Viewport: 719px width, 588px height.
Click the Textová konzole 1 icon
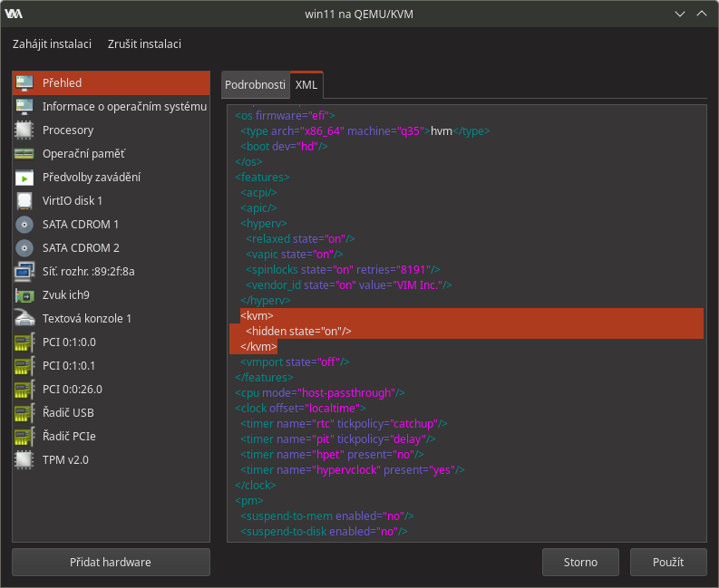pyautogui.click(x=24, y=319)
